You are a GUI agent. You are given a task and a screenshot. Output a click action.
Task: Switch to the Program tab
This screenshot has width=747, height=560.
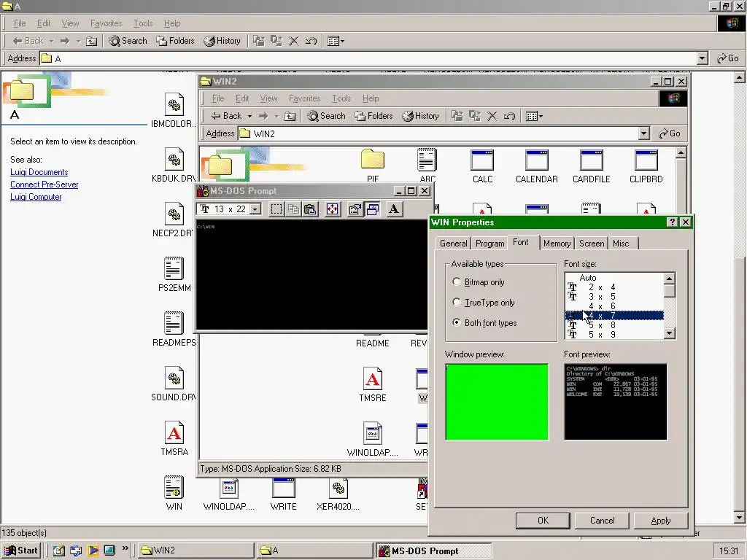(x=489, y=244)
